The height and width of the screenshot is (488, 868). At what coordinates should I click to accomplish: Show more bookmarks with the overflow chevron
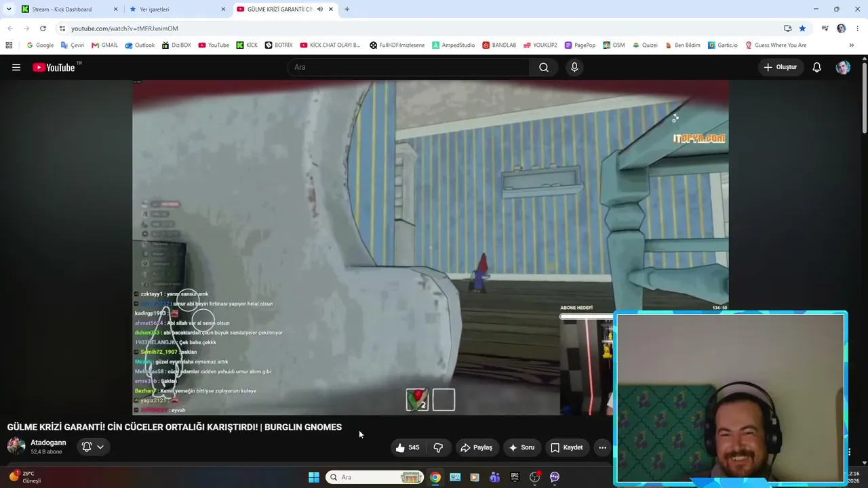tap(851, 45)
